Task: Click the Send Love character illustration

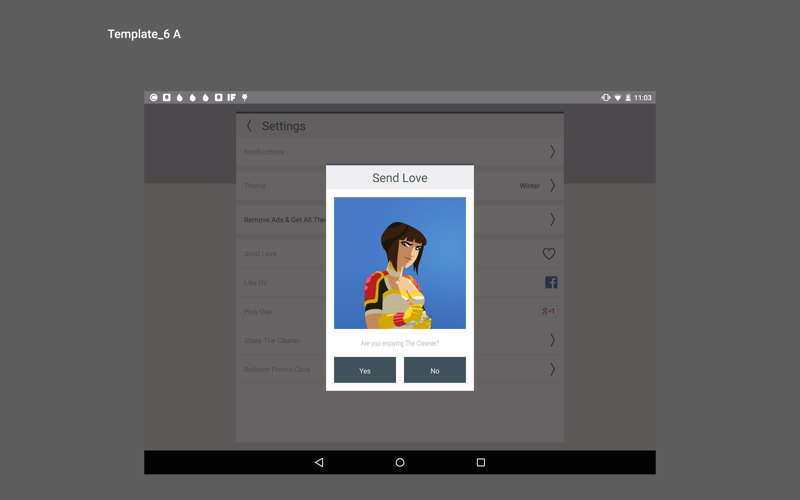Action: 400,263
